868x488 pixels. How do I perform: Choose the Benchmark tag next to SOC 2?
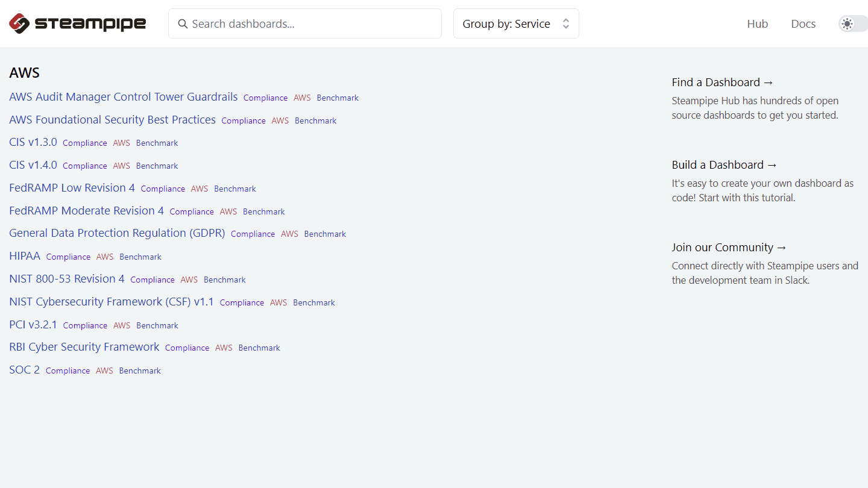(140, 371)
